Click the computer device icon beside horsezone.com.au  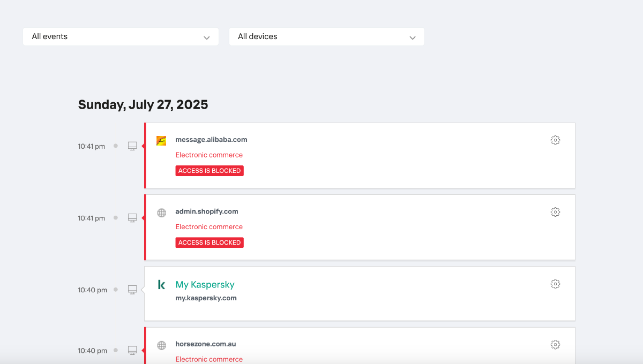(132, 351)
